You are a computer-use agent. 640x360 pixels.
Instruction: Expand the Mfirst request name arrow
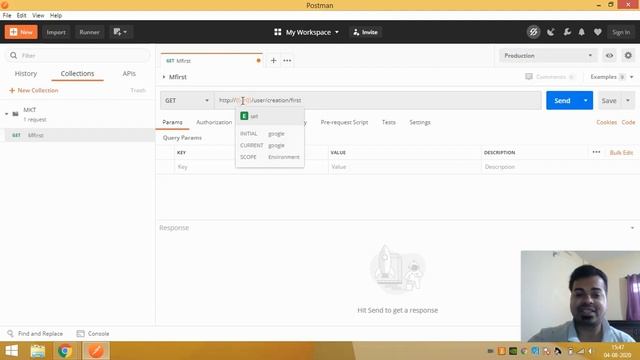click(164, 77)
